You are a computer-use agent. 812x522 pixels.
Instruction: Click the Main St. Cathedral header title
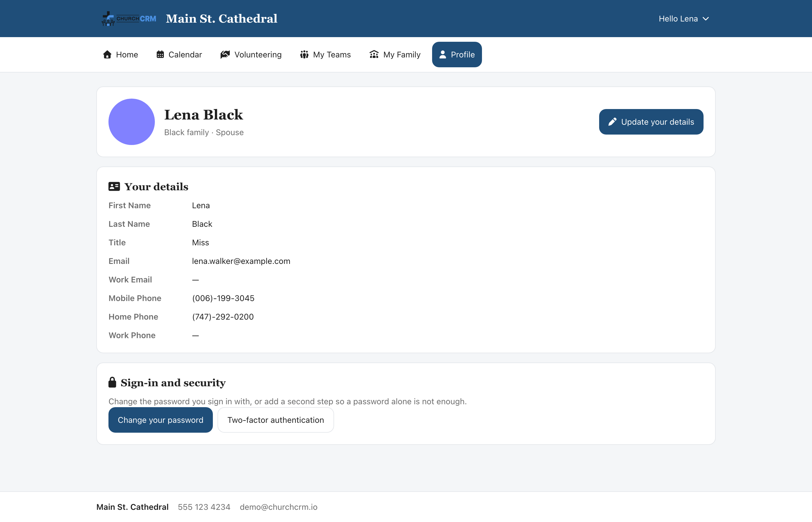pos(222,19)
